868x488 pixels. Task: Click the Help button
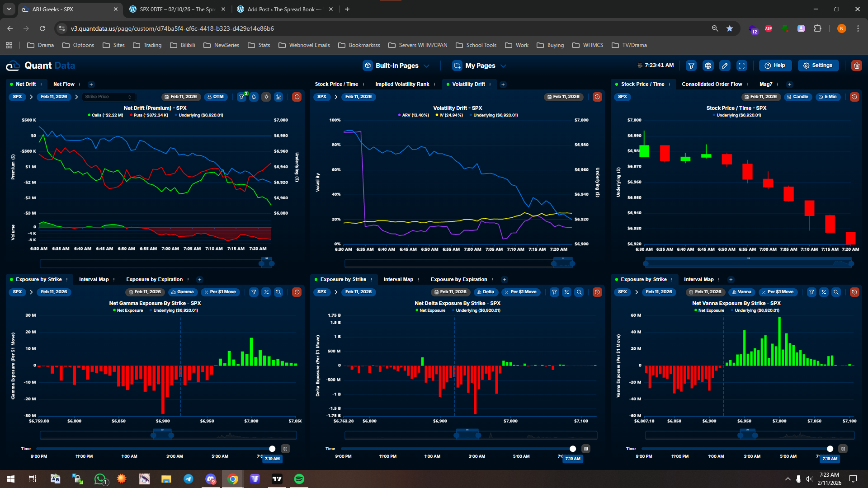[x=775, y=66]
